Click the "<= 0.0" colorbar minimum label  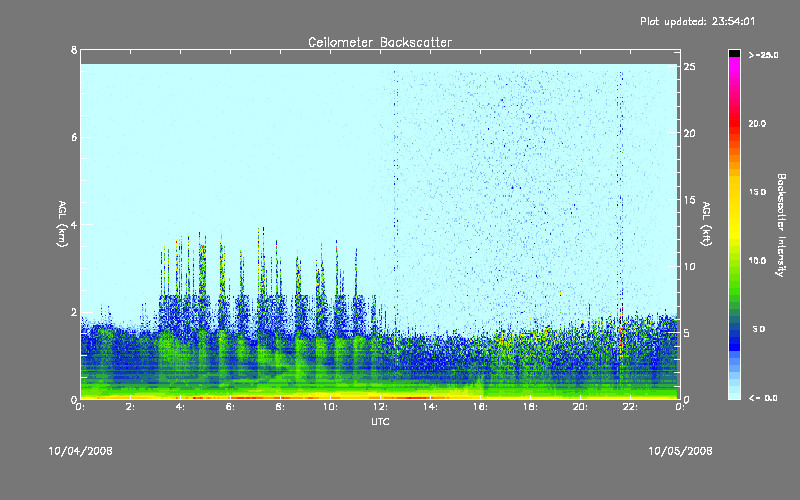click(x=763, y=398)
